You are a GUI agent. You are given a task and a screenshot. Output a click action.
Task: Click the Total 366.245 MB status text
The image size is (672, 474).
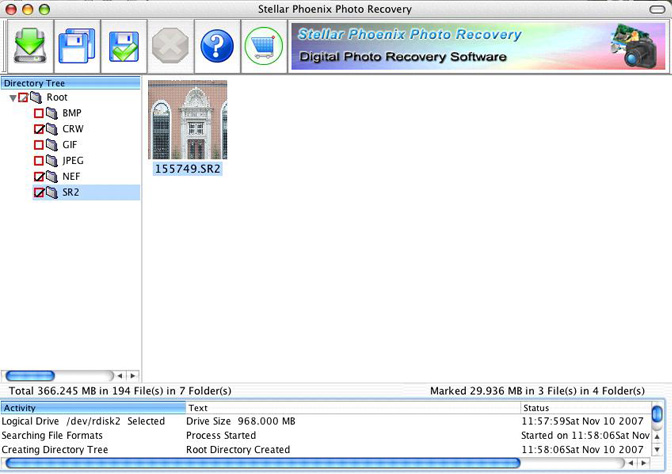click(120, 391)
